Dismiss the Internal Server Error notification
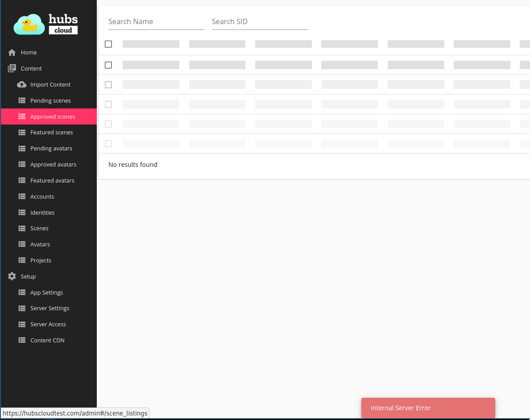The width and height of the screenshot is (530, 420). tap(428, 408)
